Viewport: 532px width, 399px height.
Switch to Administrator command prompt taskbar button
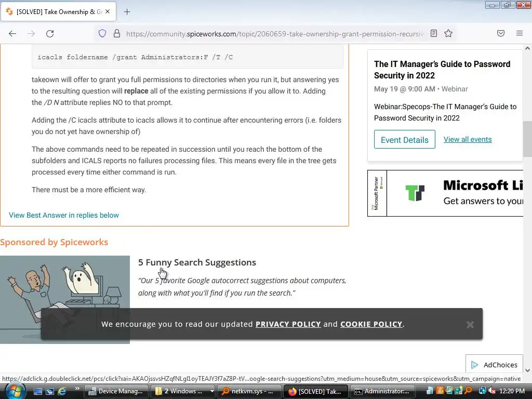(382, 391)
